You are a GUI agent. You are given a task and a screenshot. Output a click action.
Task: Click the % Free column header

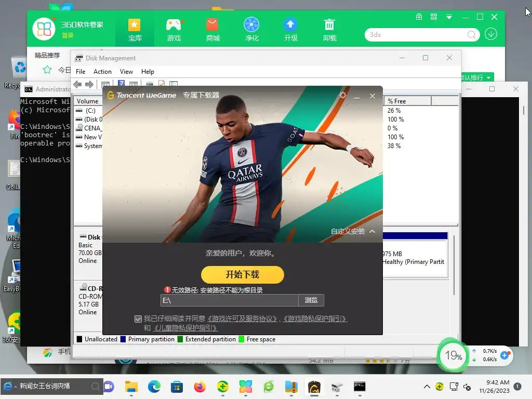click(x=407, y=101)
